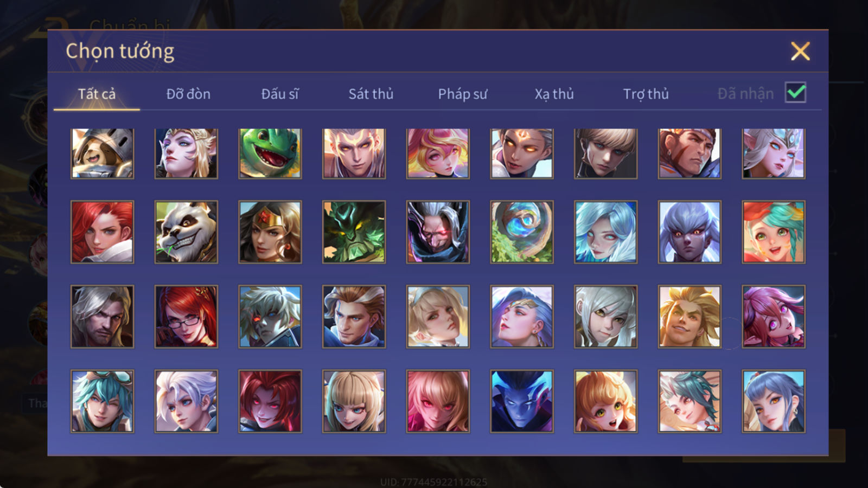Viewport: 868px width, 488px height.
Task: Select the Tất cả tab
Action: point(97,94)
